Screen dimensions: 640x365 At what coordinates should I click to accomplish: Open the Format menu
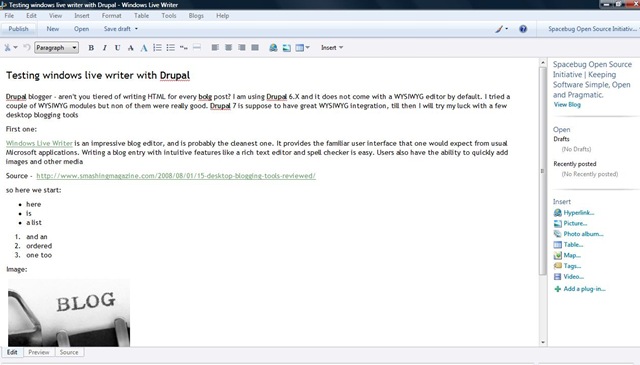111,16
